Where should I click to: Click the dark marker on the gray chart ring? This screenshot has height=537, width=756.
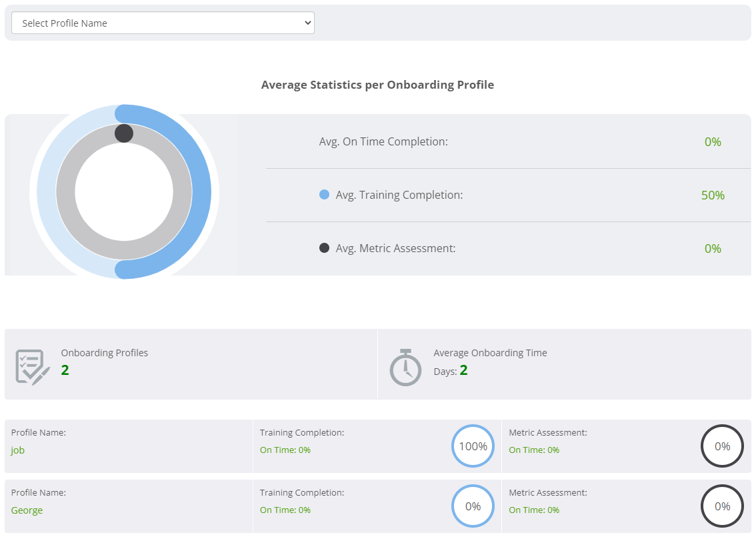[x=124, y=133]
